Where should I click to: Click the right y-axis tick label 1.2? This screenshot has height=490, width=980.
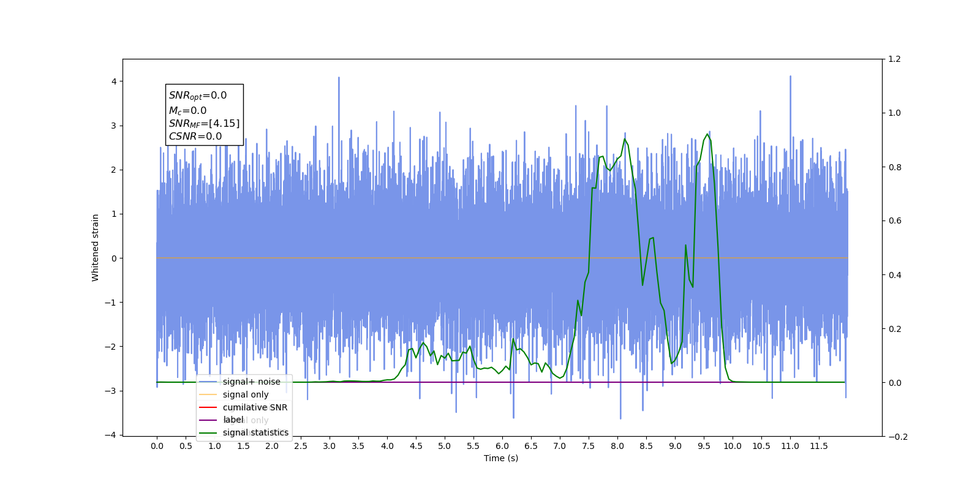click(895, 59)
